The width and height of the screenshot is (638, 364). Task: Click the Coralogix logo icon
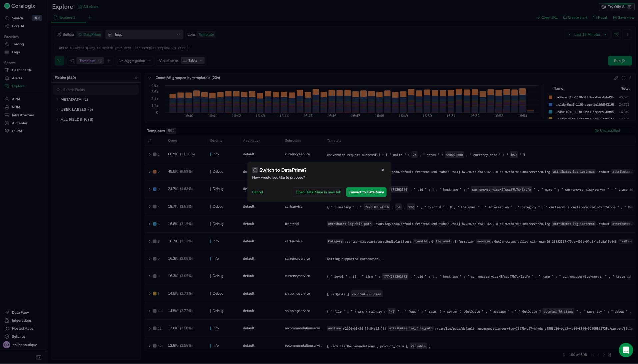click(x=7, y=6)
